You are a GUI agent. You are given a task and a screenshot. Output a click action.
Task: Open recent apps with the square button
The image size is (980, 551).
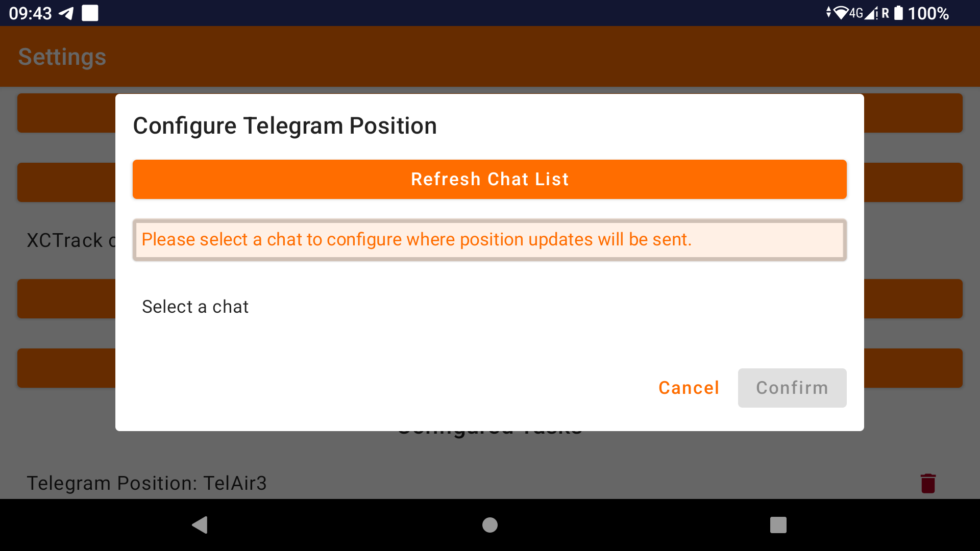778,525
